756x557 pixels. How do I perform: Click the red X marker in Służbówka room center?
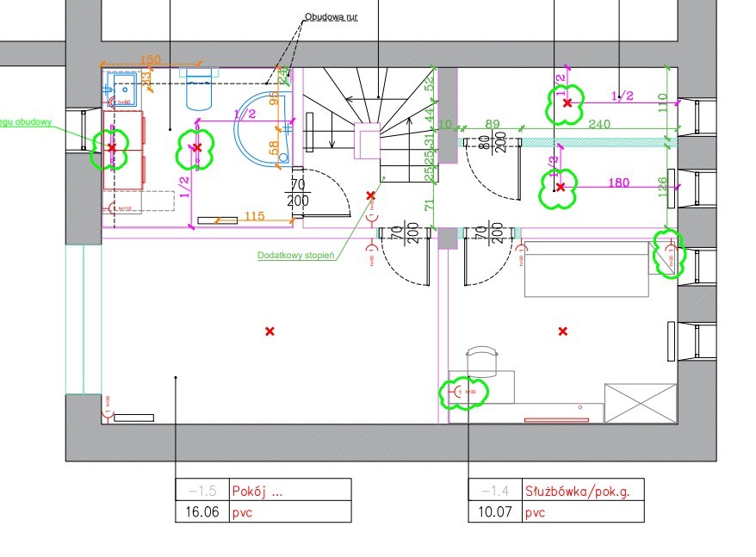(563, 331)
